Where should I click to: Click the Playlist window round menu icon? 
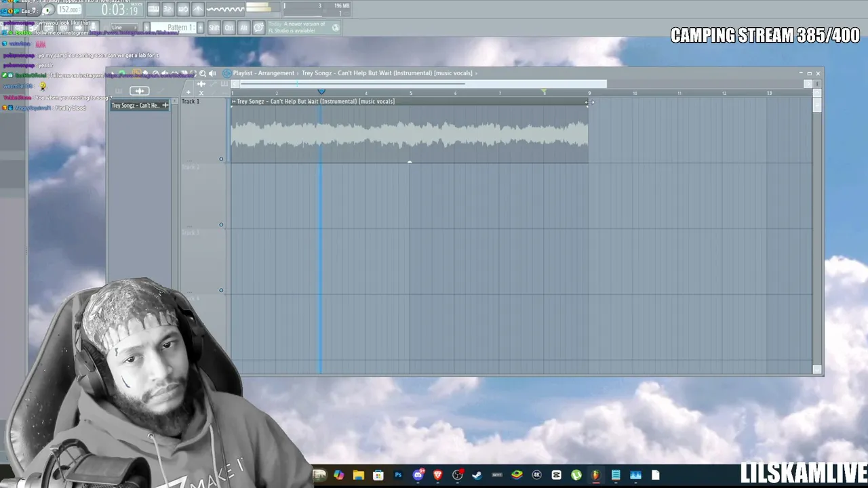click(226, 73)
